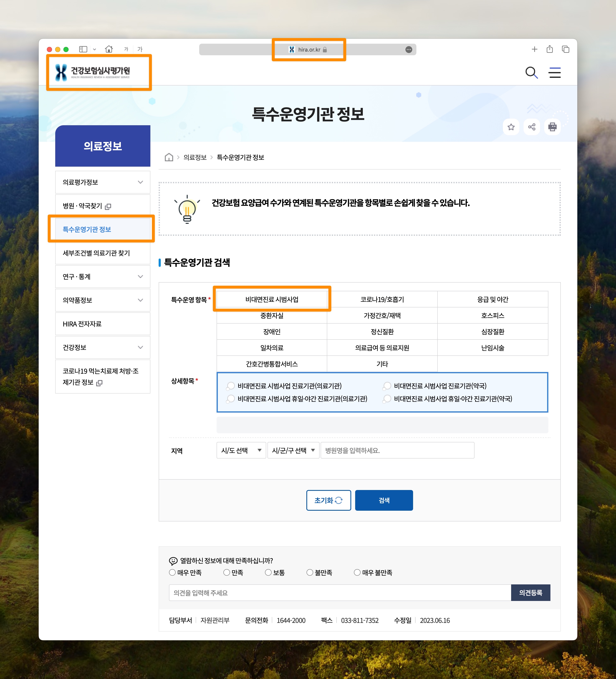Screen dimensions: 616x679
Task: Click the 의견등록 submit button
Action: (x=531, y=592)
